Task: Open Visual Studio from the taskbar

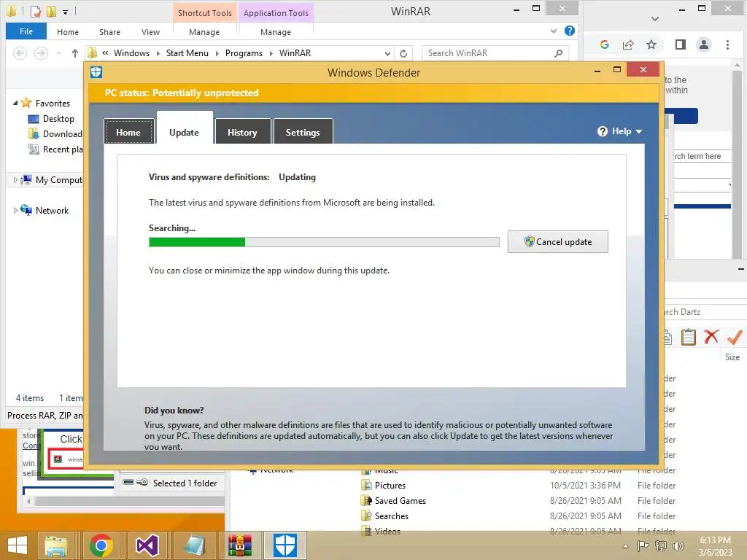Action: point(147,545)
